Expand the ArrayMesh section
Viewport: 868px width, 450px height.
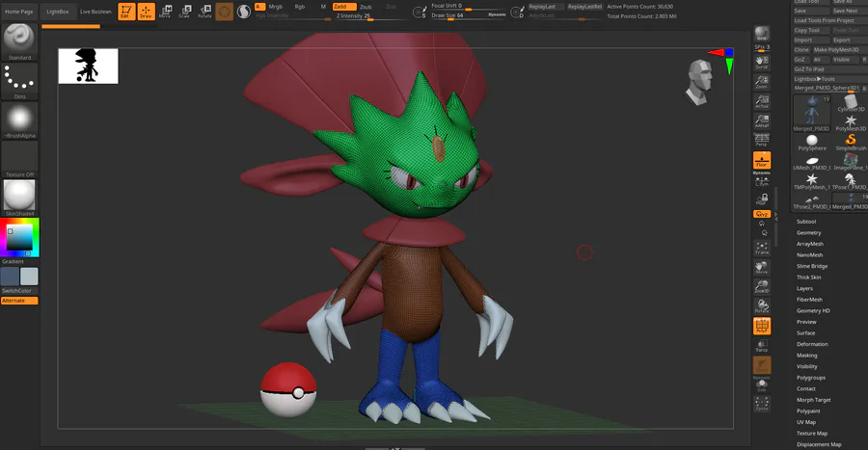(810, 244)
